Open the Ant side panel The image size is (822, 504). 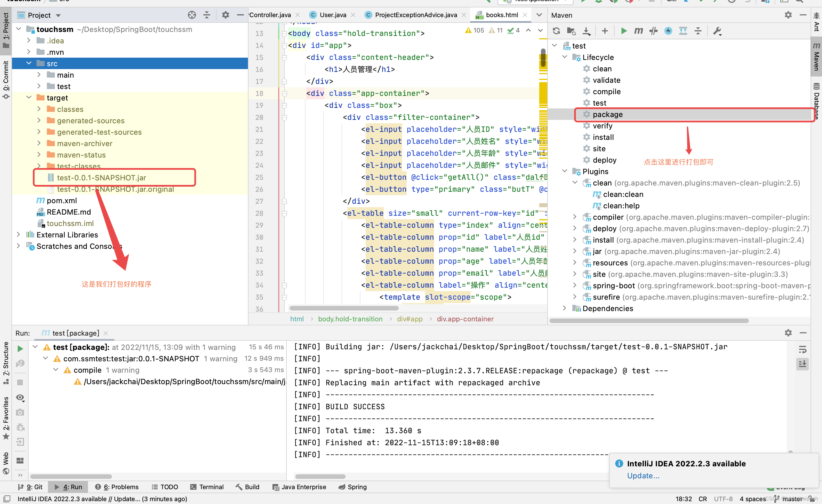816,22
